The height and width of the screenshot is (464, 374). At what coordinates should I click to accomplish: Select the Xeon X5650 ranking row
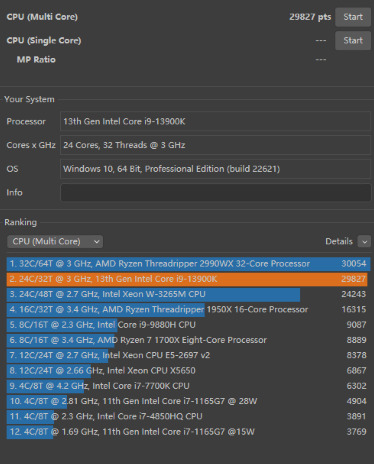click(x=188, y=371)
